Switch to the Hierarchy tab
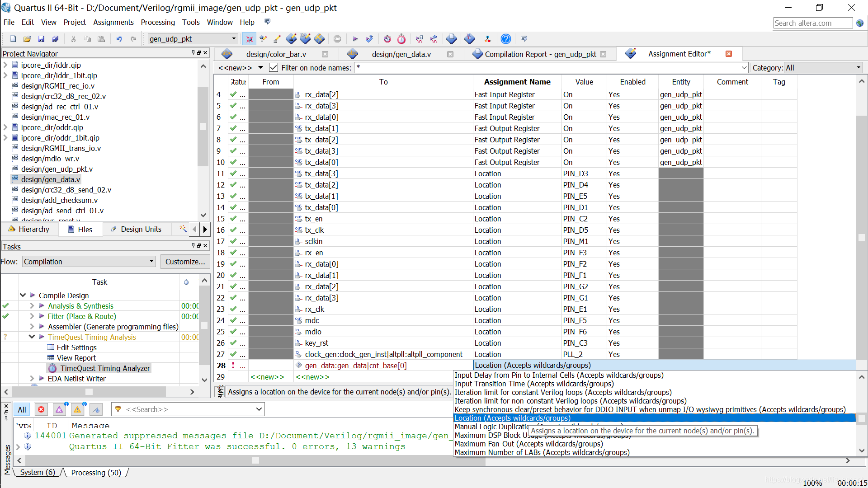 [x=29, y=229]
